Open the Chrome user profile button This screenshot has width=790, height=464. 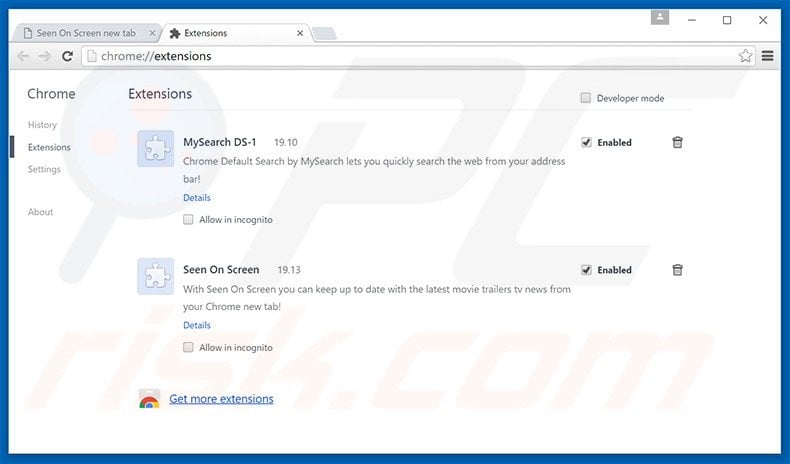tap(660, 18)
